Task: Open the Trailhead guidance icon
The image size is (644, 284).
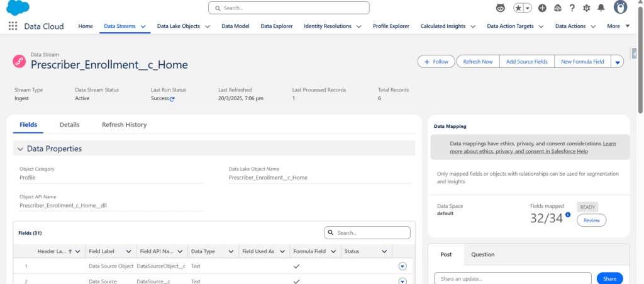Action: pyautogui.click(x=557, y=8)
